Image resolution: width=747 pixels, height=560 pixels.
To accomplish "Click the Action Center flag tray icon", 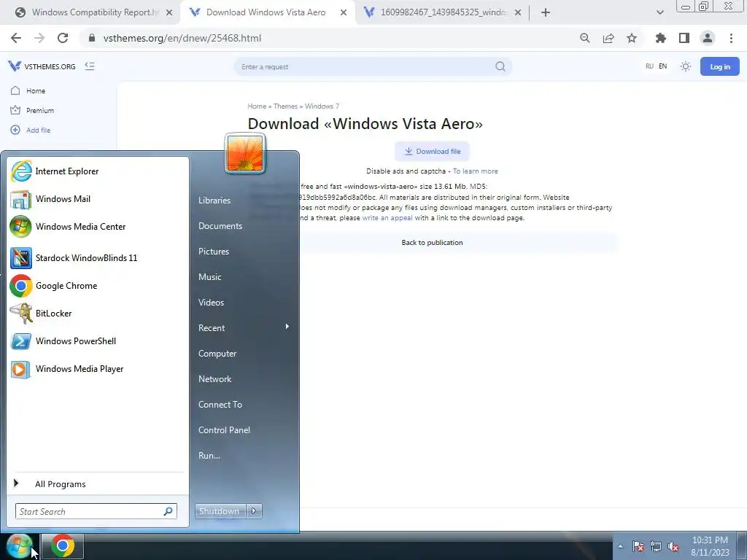I will click(x=638, y=546).
